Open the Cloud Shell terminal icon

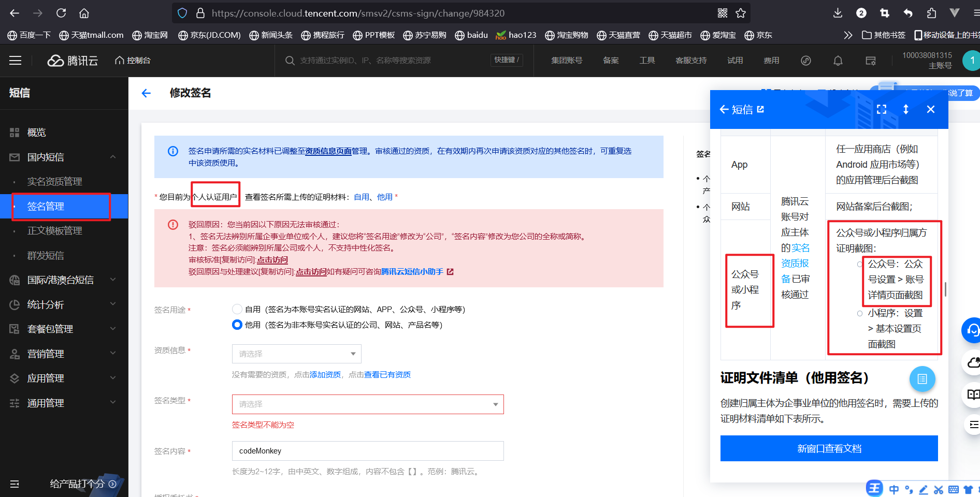tap(871, 61)
